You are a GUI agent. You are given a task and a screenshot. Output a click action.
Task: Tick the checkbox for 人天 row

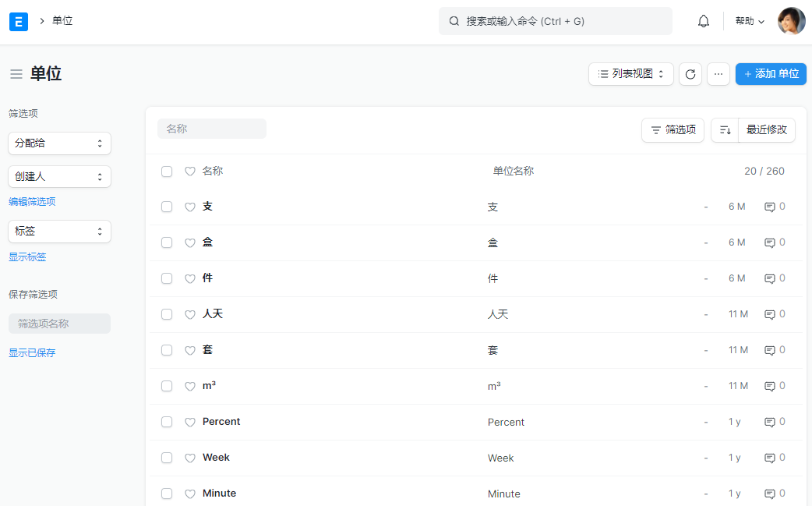click(167, 314)
